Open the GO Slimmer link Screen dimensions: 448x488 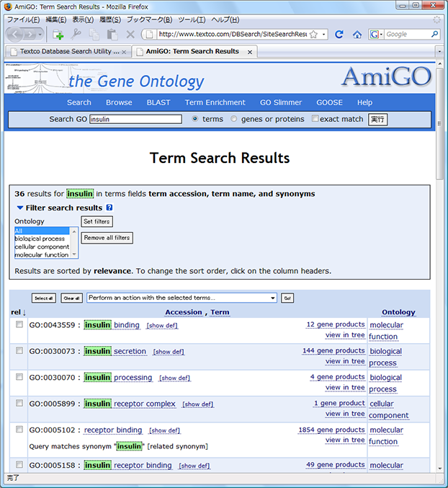281,102
